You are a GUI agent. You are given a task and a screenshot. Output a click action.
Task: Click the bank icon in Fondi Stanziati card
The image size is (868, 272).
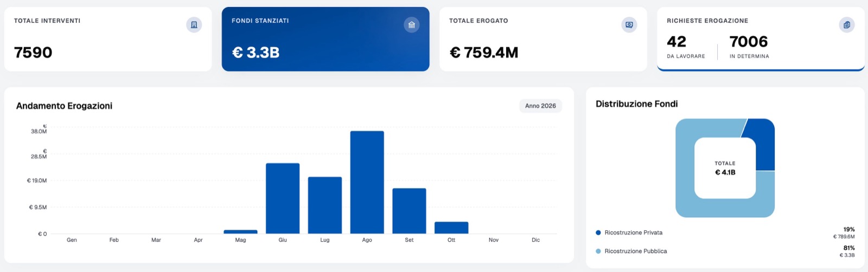(x=412, y=25)
